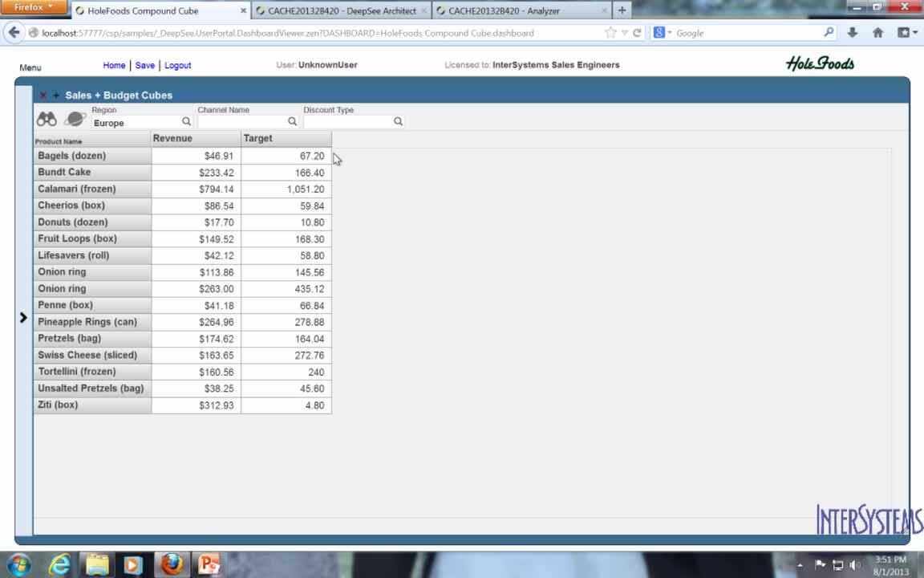Click the plus icon on the widget header
Screen dimensions: 924x578
pos(55,96)
